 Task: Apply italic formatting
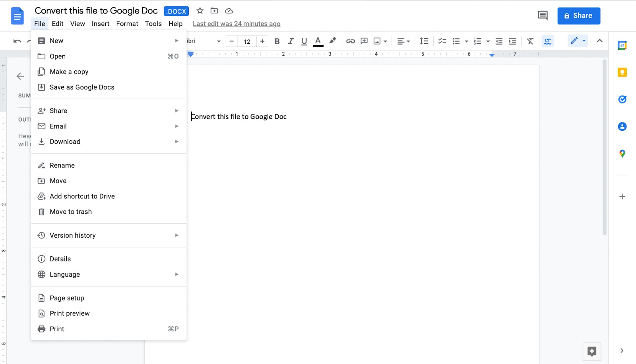(291, 41)
